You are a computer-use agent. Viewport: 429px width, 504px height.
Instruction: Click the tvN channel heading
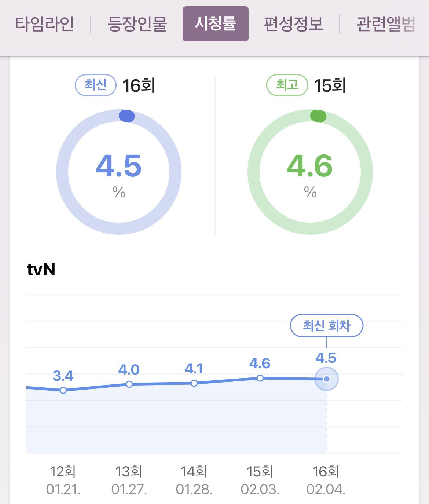pyautogui.click(x=41, y=270)
